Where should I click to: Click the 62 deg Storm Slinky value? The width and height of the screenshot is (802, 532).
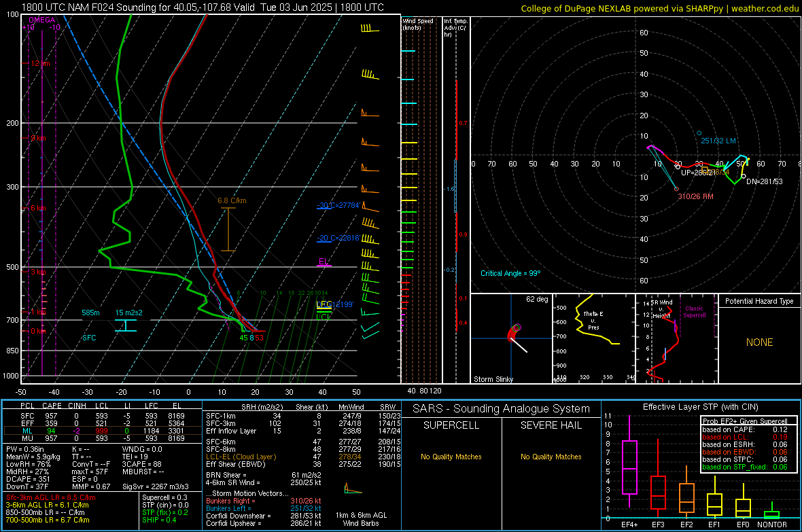[x=537, y=299]
